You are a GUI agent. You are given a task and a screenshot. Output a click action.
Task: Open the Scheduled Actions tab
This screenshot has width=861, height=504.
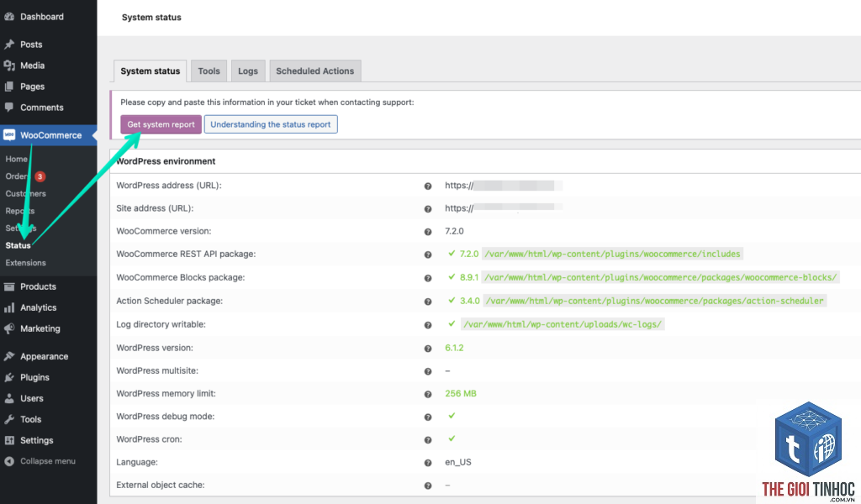click(315, 71)
